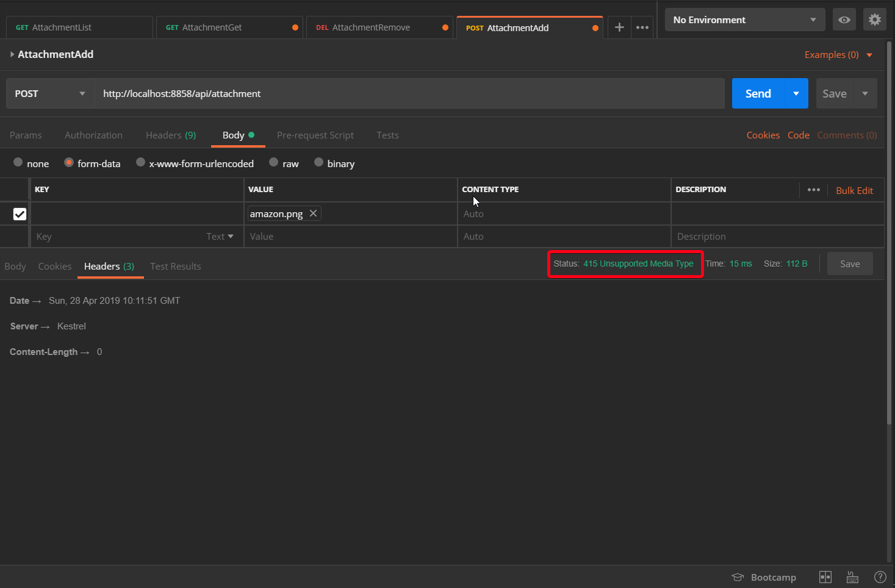Click the Date header value text
This screenshot has width=895, height=588.
114,301
